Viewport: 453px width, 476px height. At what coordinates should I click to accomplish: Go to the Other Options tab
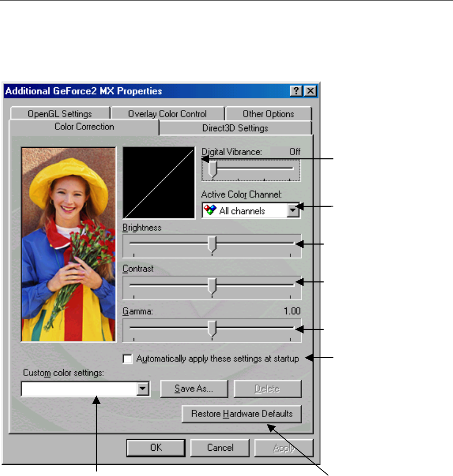click(268, 114)
